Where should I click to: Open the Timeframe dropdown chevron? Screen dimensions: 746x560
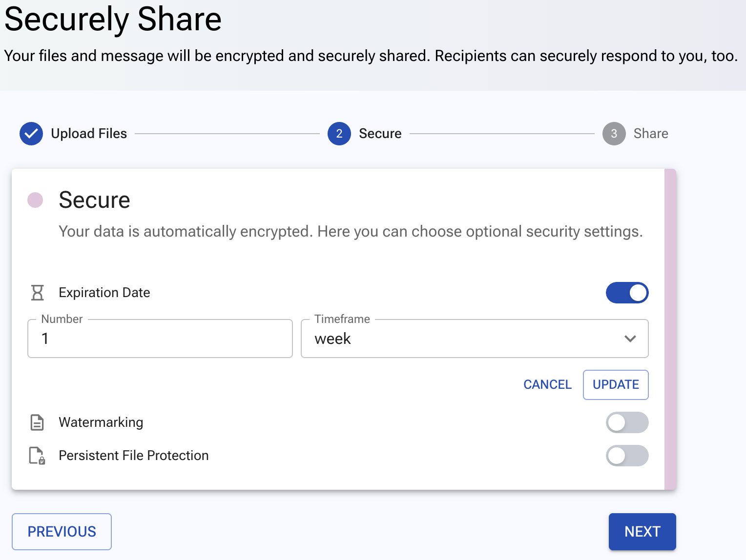[x=630, y=339]
